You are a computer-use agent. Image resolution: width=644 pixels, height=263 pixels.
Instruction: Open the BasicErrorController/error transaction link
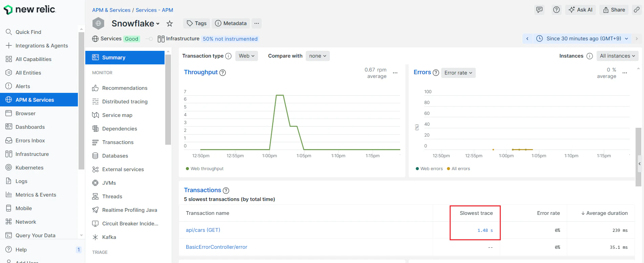(216, 247)
